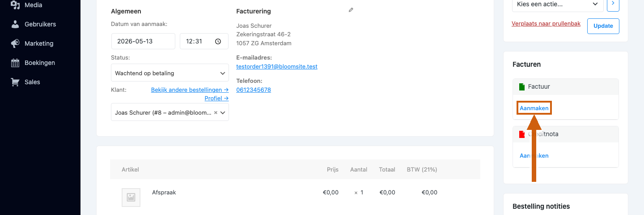Click the Gebruikers user icon
The height and width of the screenshot is (215, 644).
pos(15,24)
